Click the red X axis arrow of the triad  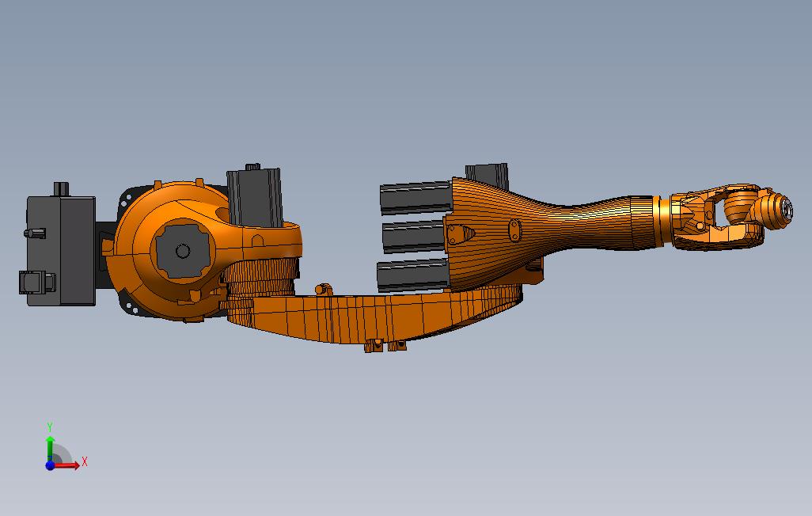tap(67, 465)
